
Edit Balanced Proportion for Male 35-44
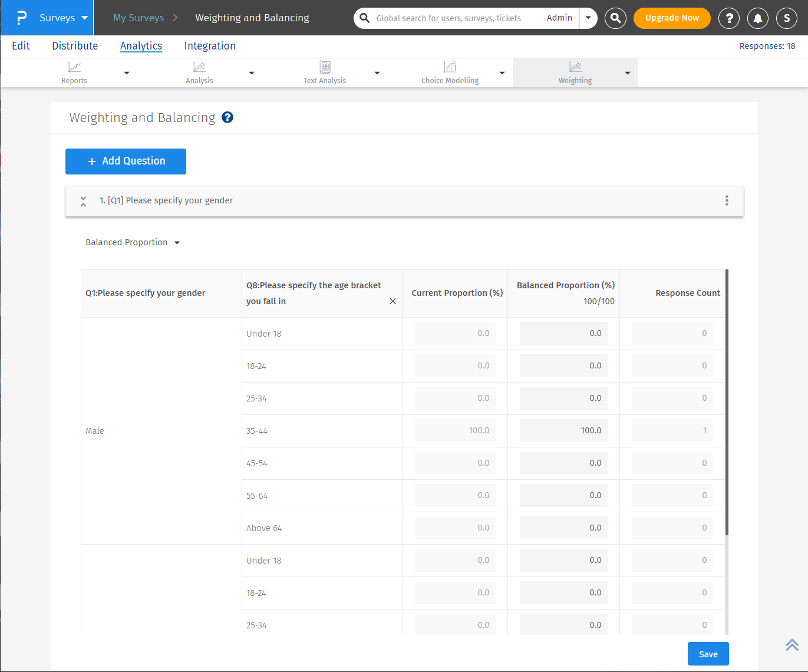click(x=563, y=431)
